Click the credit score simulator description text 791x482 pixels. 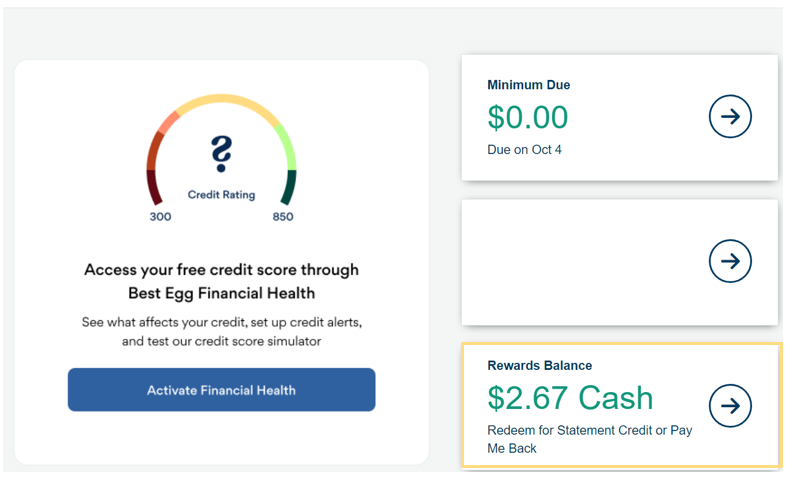coord(221,332)
